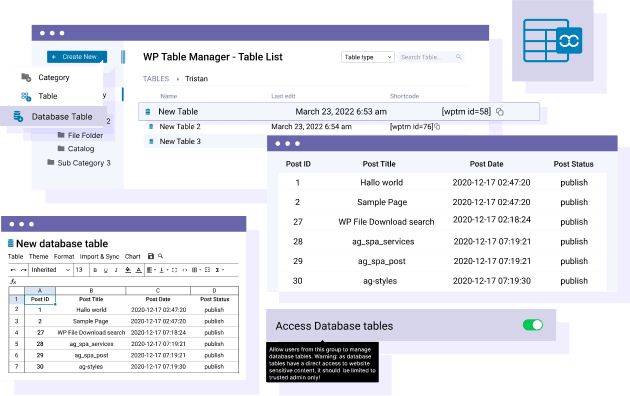The image size is (630, 396).
Task: Open vertical align dropdown
Action: pyautogui.click(x=163, y=270)
